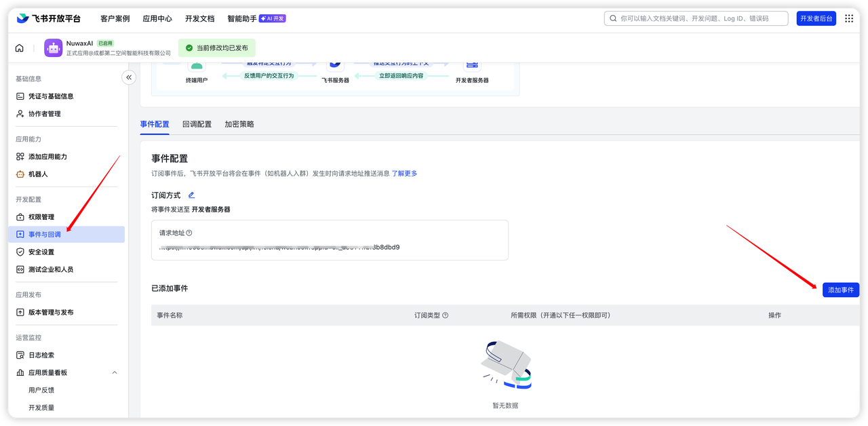The height and width of the screenshot is (426, 868).
Task: Click the NuwaxAI app name
Action: point(79,43)
